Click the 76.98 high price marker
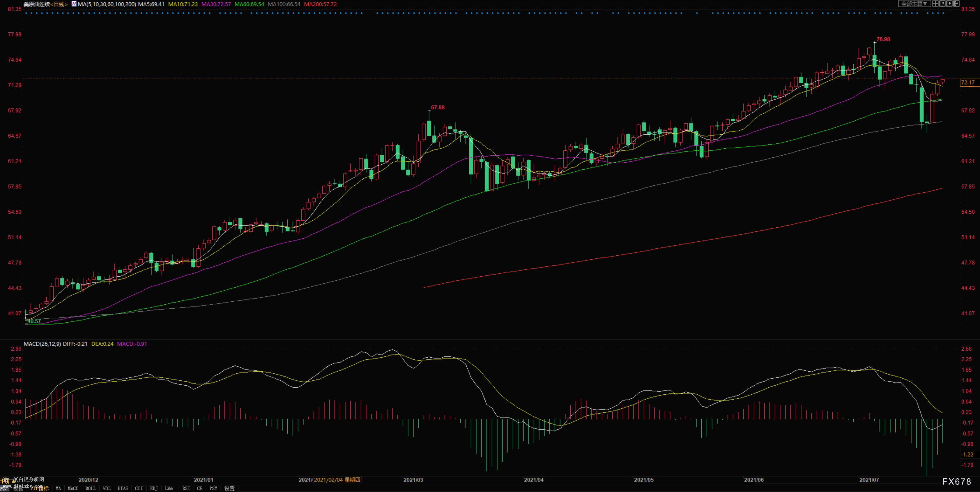Image resolution: width=980 pixels, height=492 pixels. point(883,39)
